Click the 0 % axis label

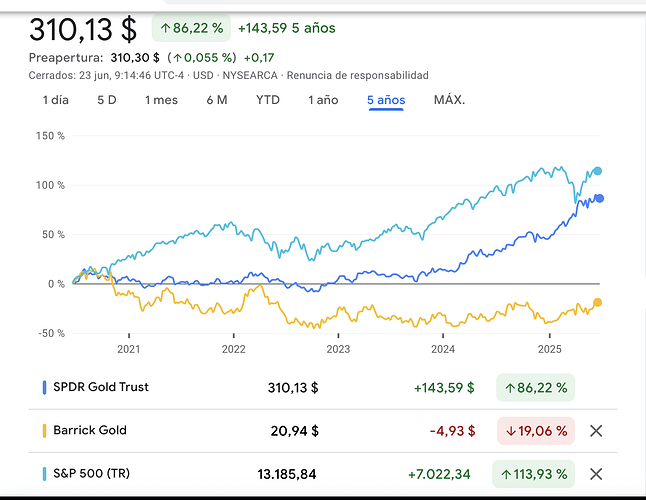coord(56,284)
